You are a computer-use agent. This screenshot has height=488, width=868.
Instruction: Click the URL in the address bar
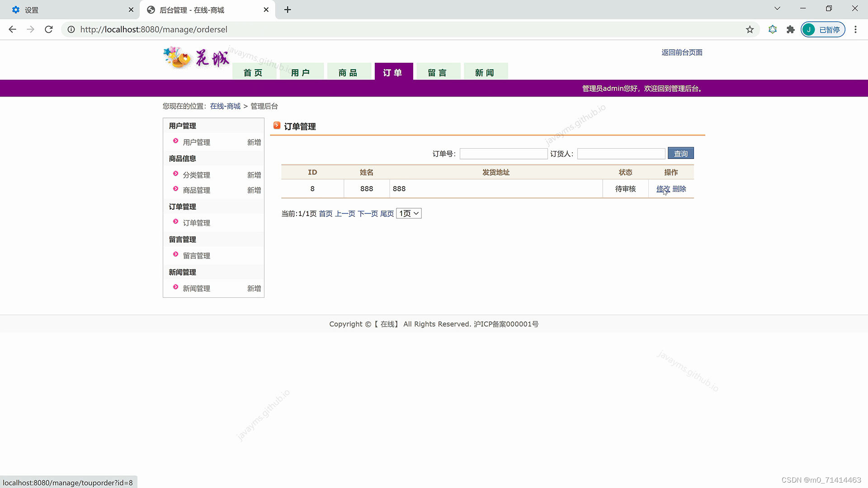coord(154,29)
